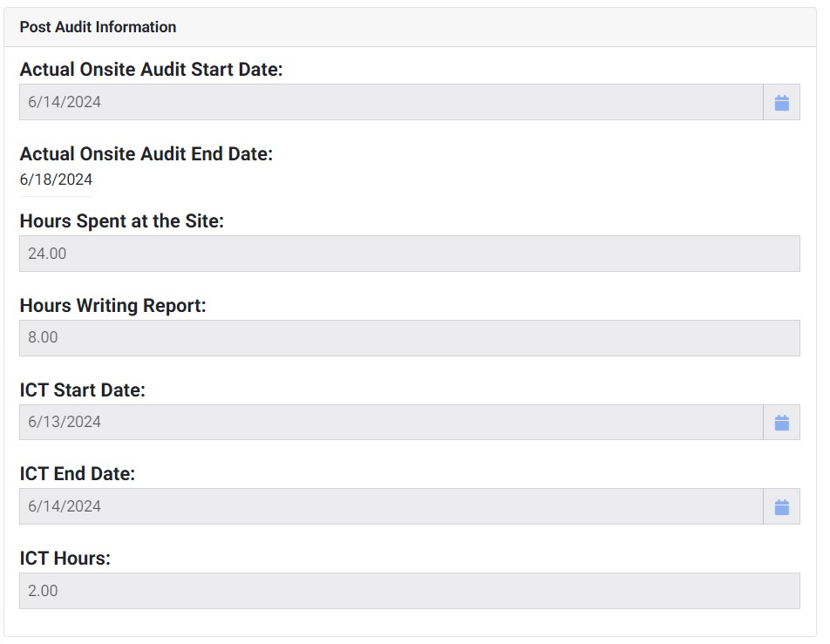Select the "ICT End Date:" label text

[x=77, y=474]
